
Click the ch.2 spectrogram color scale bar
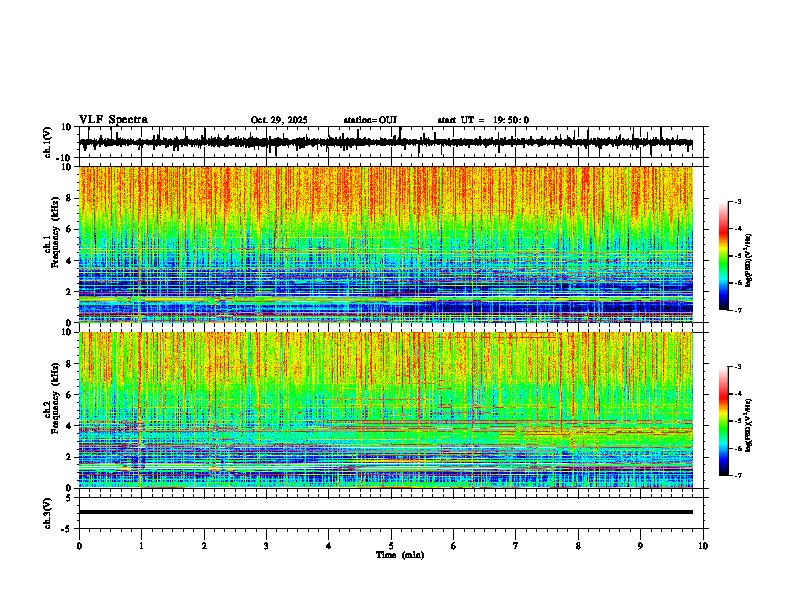click(724, 421)
